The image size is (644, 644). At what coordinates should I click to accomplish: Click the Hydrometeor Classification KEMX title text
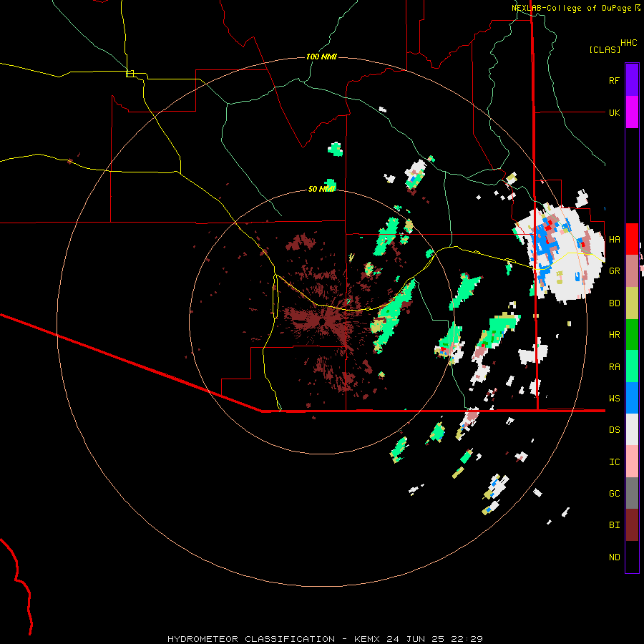click(326, 639)
